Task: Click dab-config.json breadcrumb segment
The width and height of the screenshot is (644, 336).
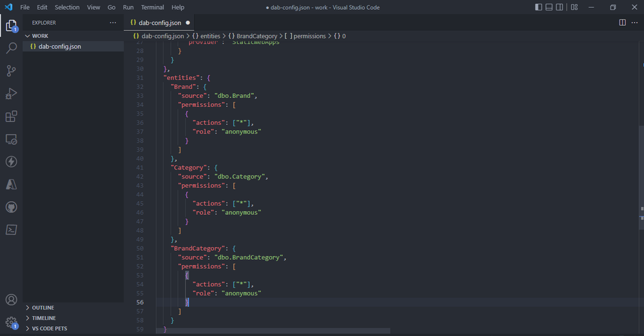Action: [x=159, y=36]
